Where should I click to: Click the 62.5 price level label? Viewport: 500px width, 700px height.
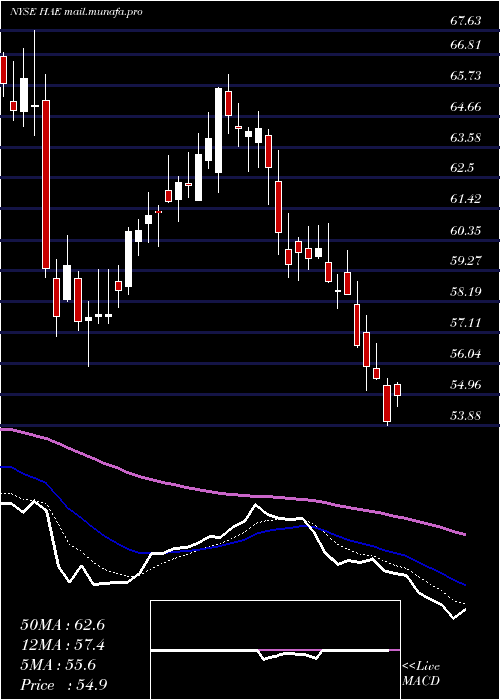462,168
